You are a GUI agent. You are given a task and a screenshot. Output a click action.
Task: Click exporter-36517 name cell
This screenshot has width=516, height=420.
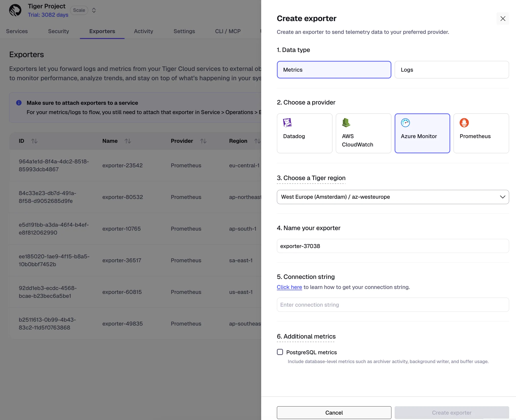coord(122,260)
